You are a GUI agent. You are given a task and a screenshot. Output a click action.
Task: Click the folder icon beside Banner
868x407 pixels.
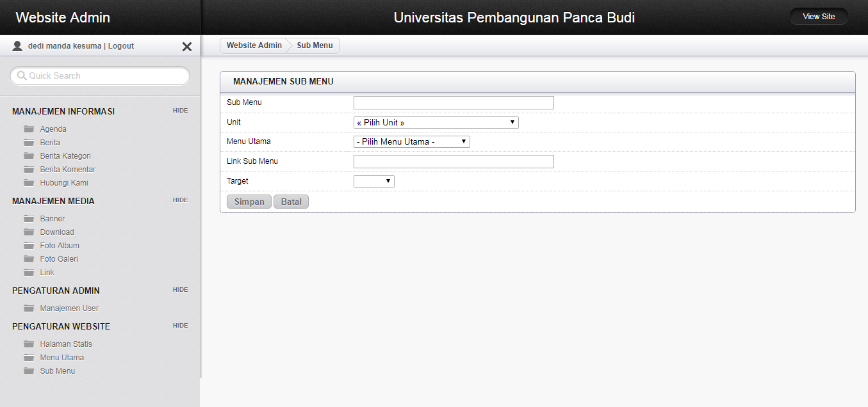29,219
